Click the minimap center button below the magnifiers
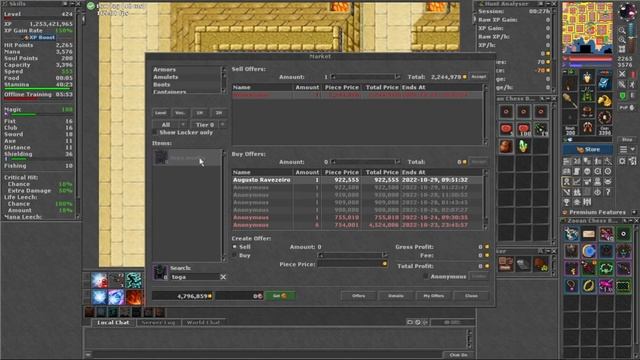Viewport: 640px width, 360px height. pos(622,49)
